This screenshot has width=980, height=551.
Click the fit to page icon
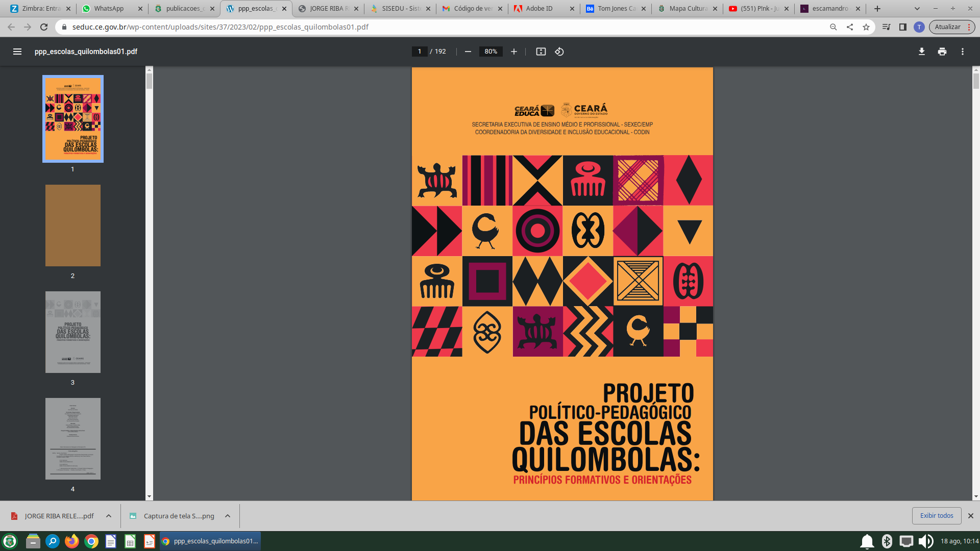[x=541, y=52]
